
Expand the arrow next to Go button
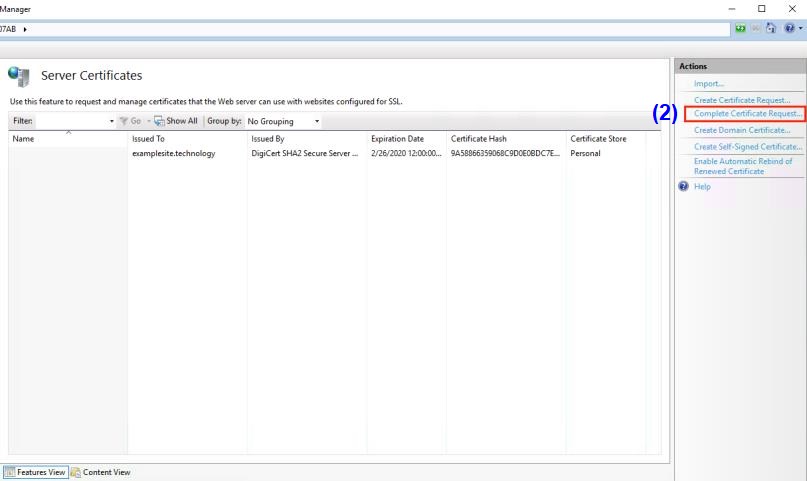(149, 121)
